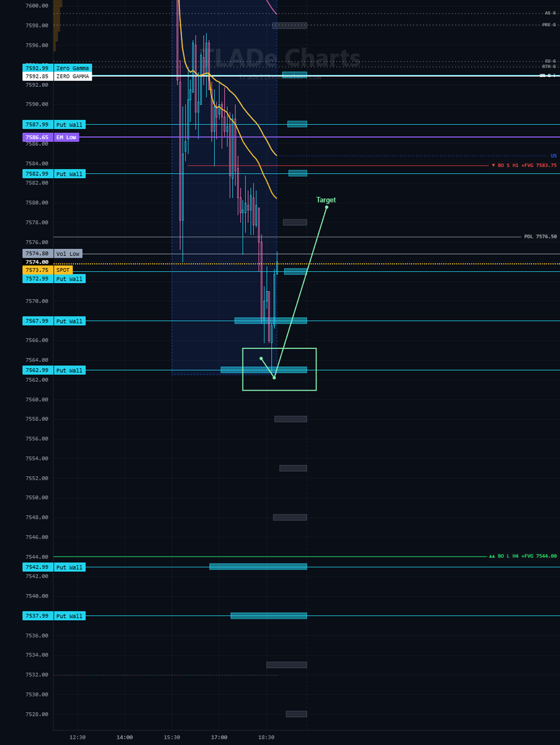Click the 7600.00 price axis label
The height and width of the screenshot is (745, 560).
coord(37,6)
